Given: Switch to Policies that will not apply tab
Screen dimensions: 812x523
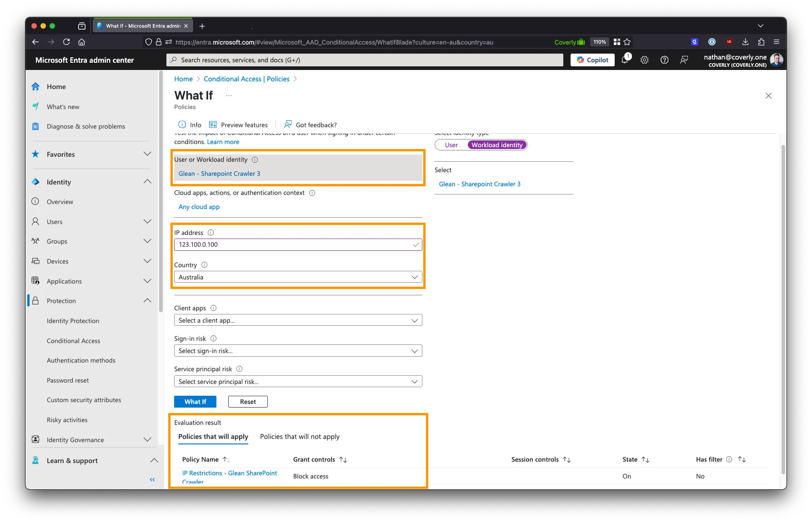Looking at the screenshot, I should (300, 436).
